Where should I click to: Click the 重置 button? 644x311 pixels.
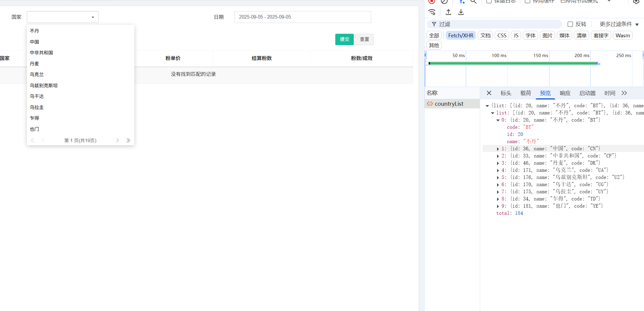364,39
